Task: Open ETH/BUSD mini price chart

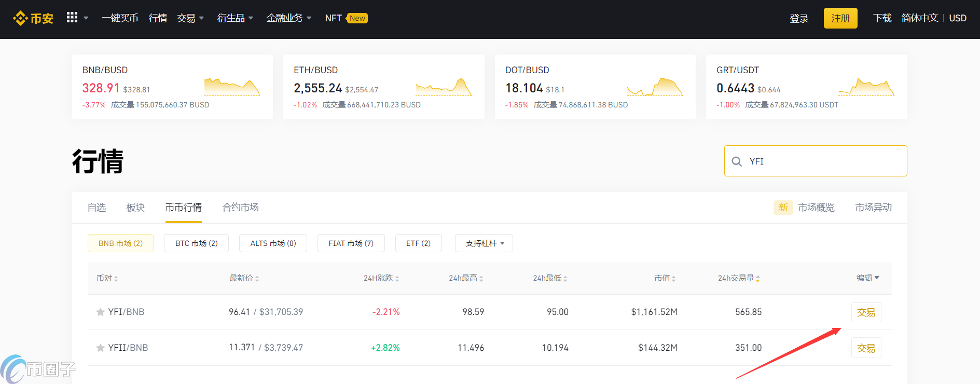Action: pyautogui.click(x=444, y=87)
